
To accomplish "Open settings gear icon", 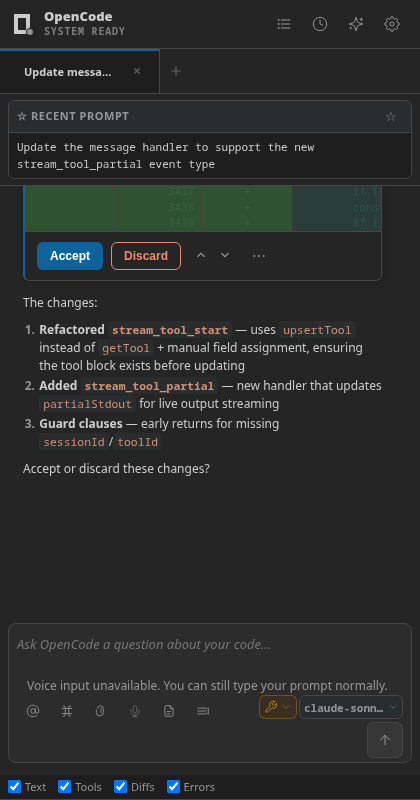I will tap(391, 24).
